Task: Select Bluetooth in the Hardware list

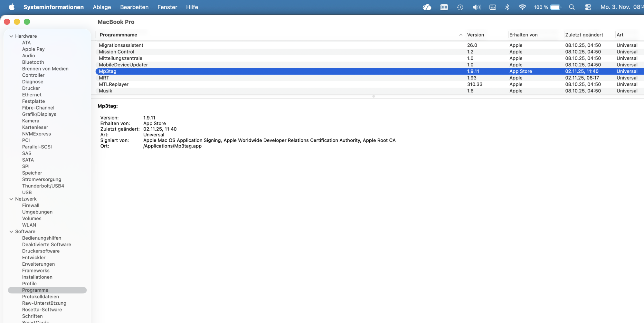Action: (x=33, y=62)
